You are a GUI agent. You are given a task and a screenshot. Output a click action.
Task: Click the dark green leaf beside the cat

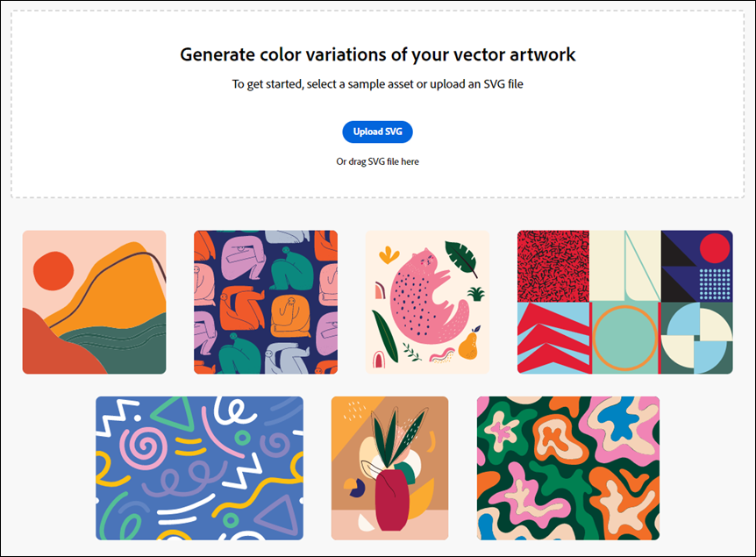point(461,258)
